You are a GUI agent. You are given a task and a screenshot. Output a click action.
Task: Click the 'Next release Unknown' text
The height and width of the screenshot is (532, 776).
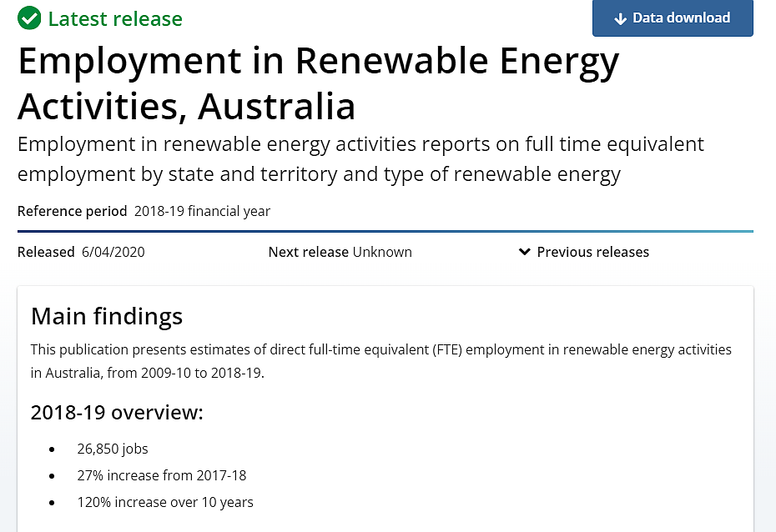pos(340,252)
